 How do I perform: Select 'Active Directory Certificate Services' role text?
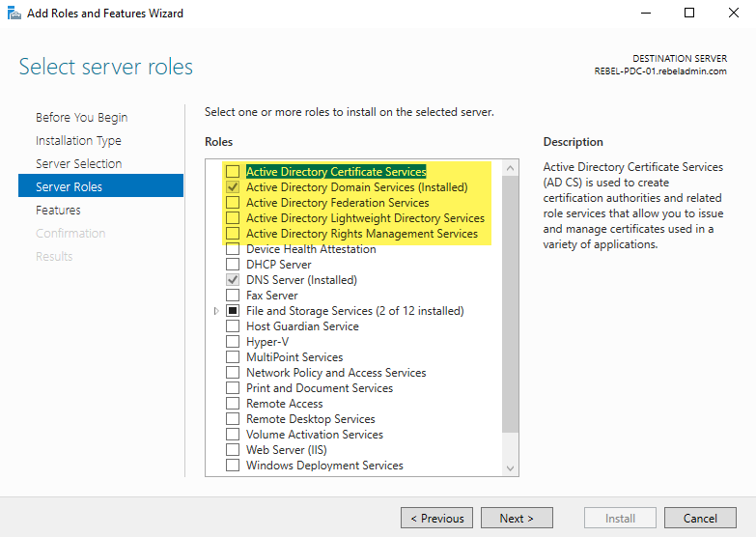pyautogui.click(x=336, y=172)
